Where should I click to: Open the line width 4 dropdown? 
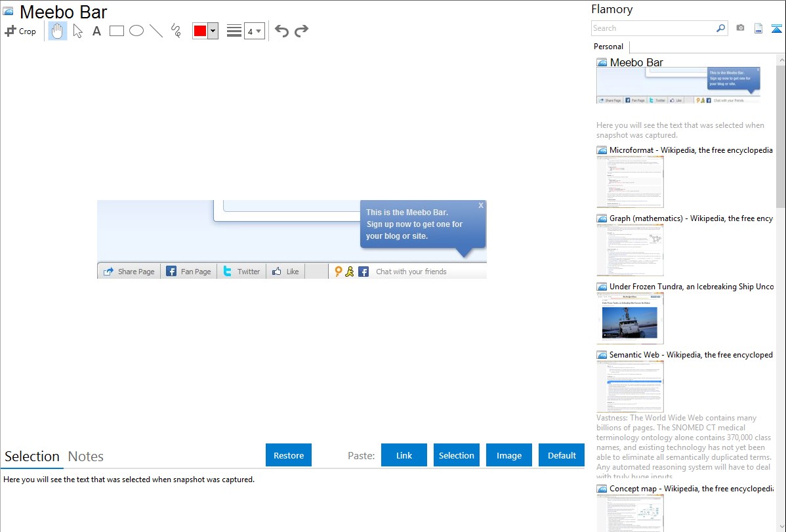(x=255, y=31)
